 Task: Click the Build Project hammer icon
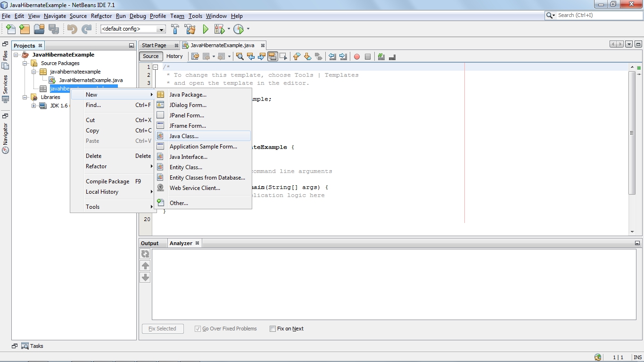(x=175, y=29)
